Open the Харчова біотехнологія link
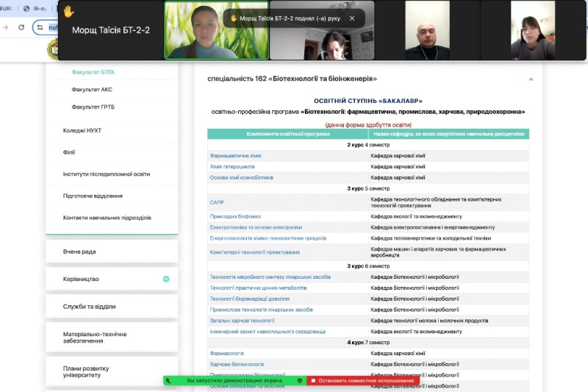This screenshot has width=588, height=392. pyautogui.click(x=237, y=364)
